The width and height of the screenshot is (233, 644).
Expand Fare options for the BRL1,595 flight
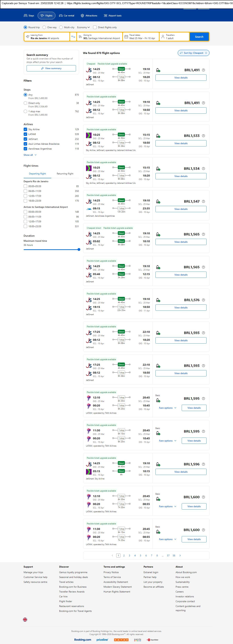[168, 408]
